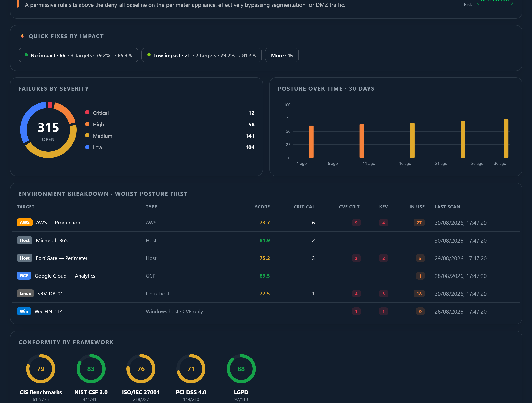The image size is (532, 403).
Task: Click the IN USE column header
Action: tap(417, 207)
